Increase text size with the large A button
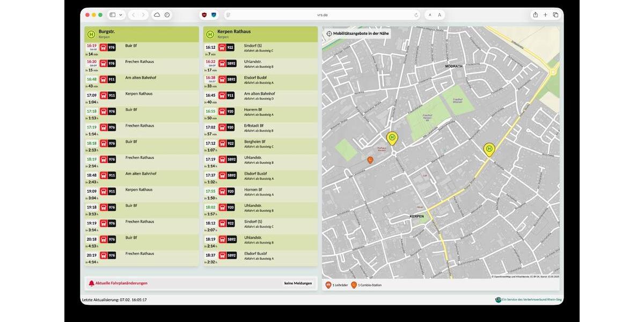Screen dimensions: 644x322 [440, 15]
